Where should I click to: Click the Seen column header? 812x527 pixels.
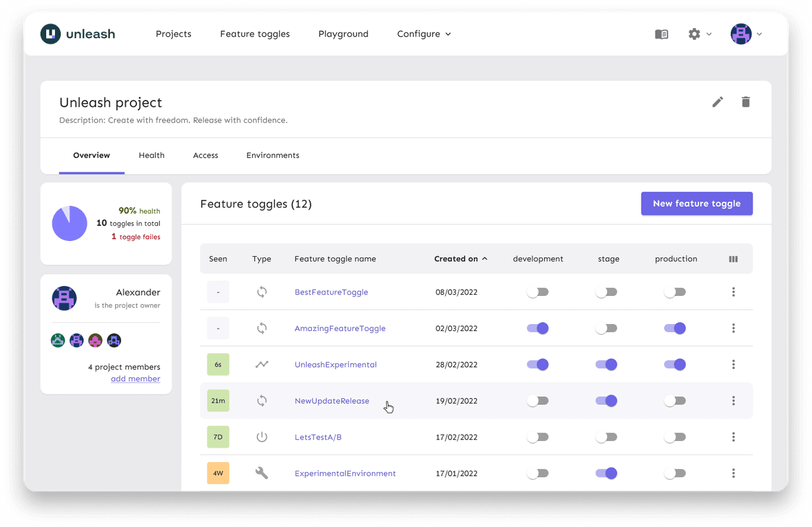click(218, 259)
